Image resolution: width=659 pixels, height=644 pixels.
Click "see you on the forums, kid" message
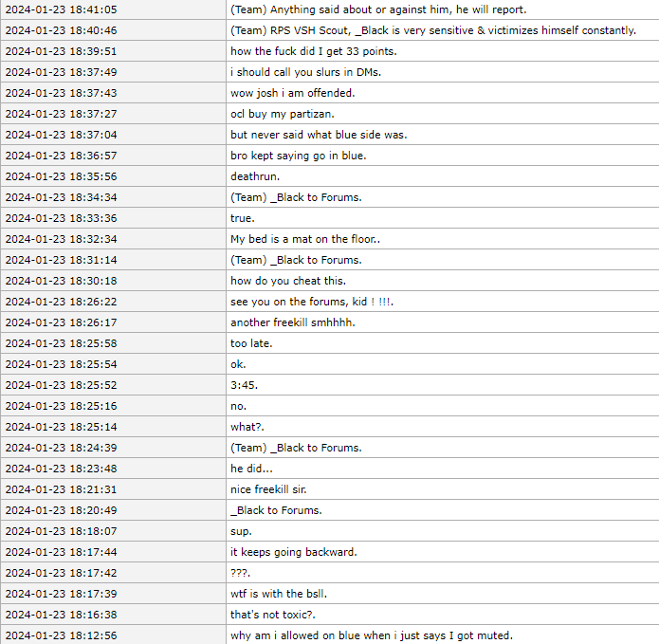(x=312, y=302)
